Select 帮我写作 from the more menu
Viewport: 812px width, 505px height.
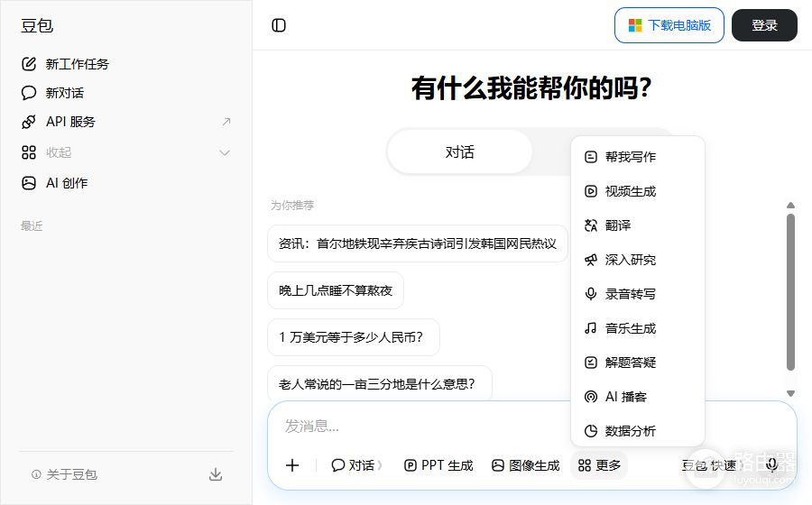coord(638,157)
